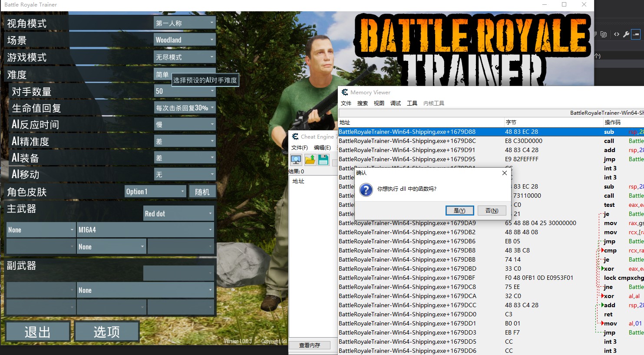Screen dimensions: 644x355
Task: Select disassembly row at address +1679DB8
Action: 491,250
